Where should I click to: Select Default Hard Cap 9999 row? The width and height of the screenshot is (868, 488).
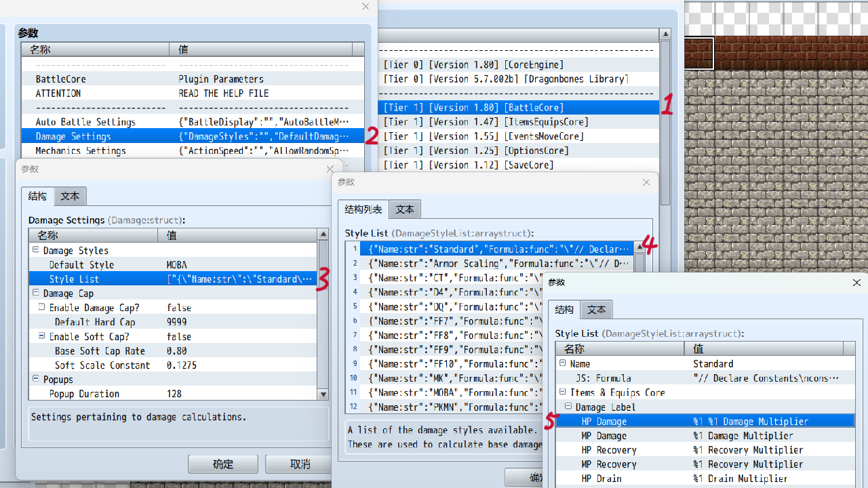click(x=173, y=321)
